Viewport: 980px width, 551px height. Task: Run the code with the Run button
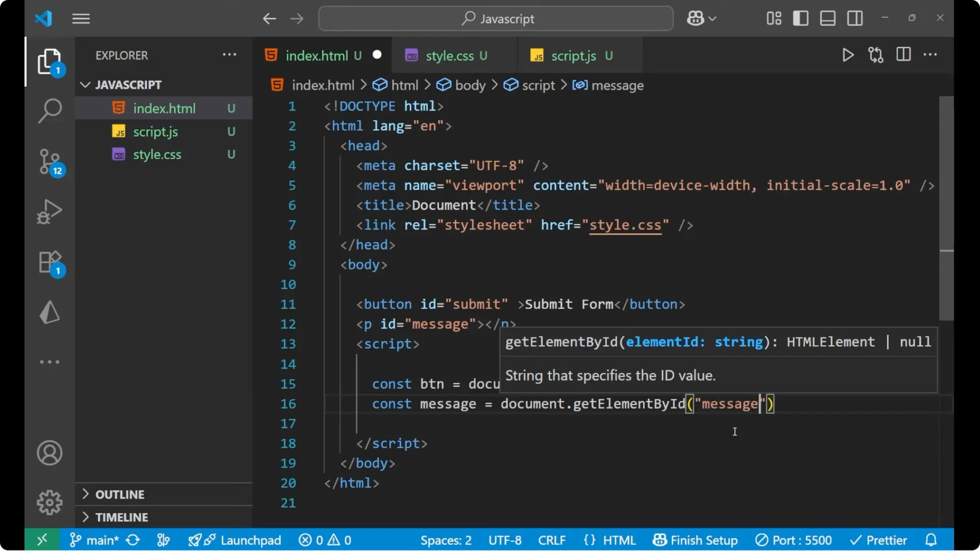pos(848,55)
